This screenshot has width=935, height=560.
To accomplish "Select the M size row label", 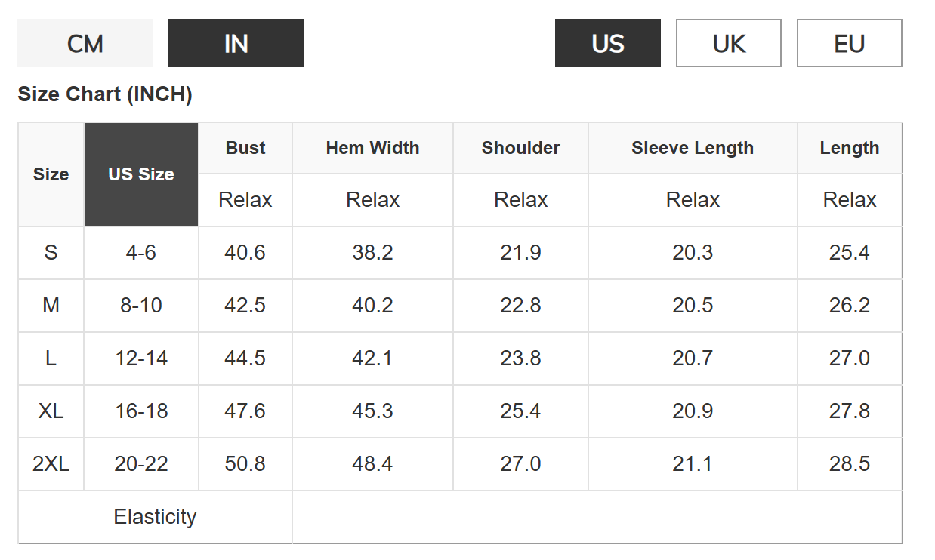I will coord(51,305).
